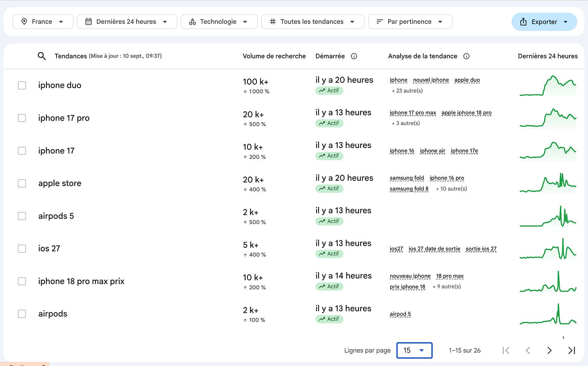
Task: Click the iphone 17 pro max related query
Action: [x=413, y=113]
